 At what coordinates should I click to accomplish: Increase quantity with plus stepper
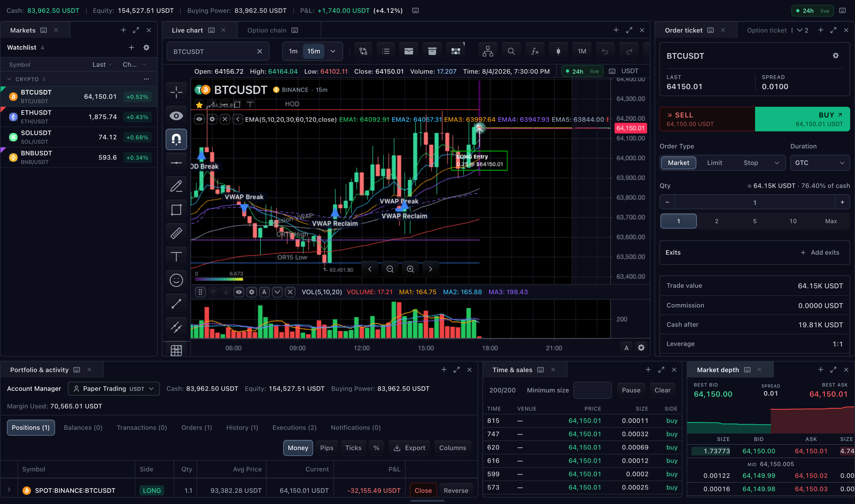[x=842, y=202]
